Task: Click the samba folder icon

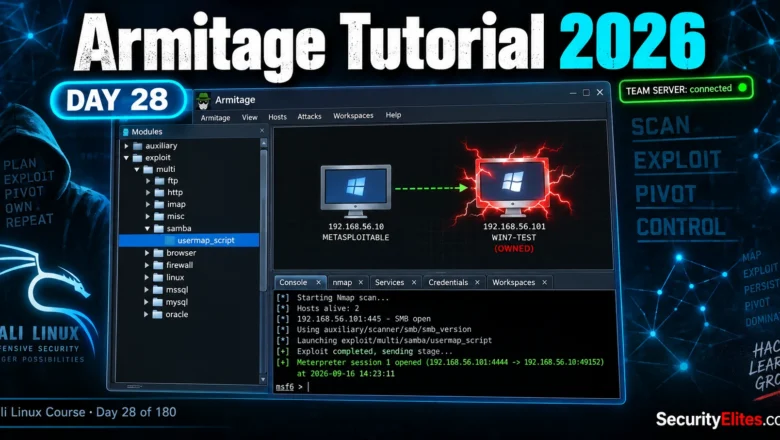Action: [159, 229]
